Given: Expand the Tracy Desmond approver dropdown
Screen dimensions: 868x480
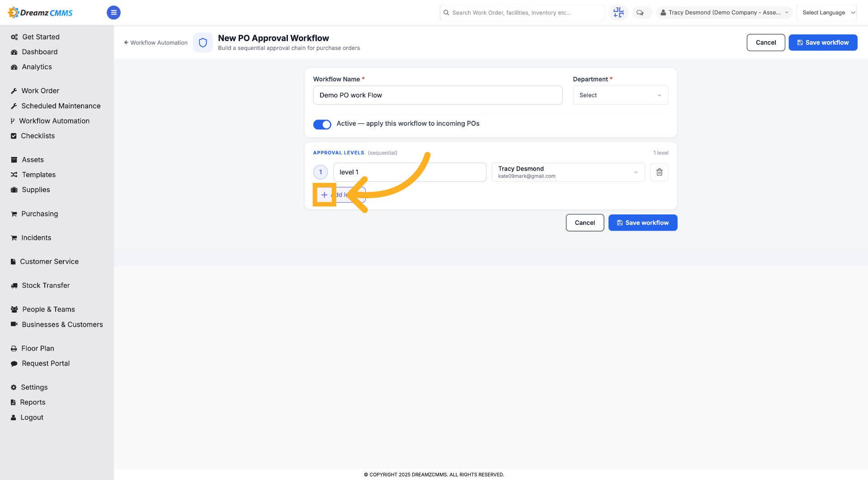Looking at the screenshot, I should (568, 172).
